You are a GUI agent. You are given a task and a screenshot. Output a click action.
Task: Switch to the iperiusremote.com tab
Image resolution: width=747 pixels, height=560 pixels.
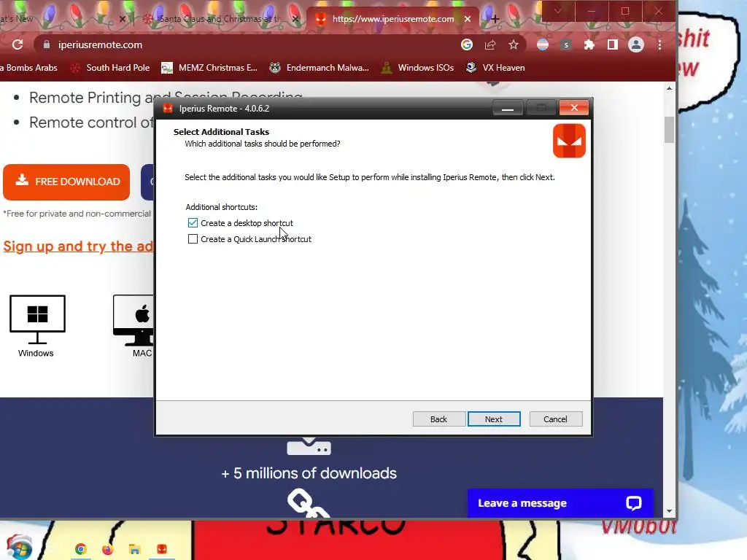391,19
